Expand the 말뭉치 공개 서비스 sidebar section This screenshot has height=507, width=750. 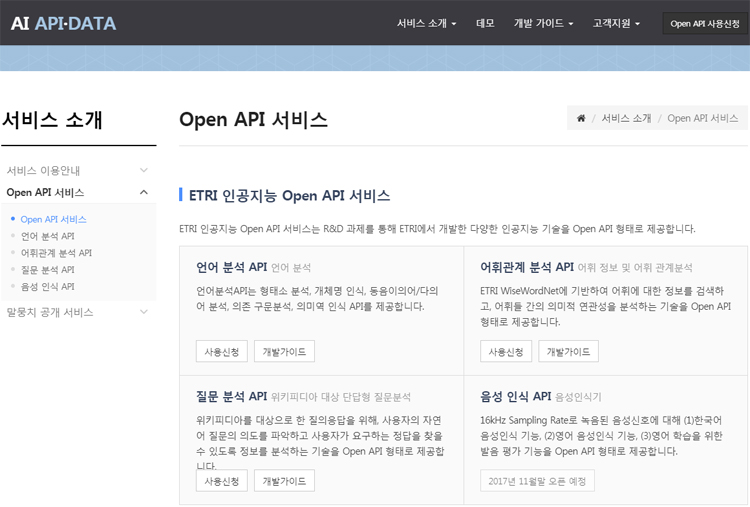(78, 312)
